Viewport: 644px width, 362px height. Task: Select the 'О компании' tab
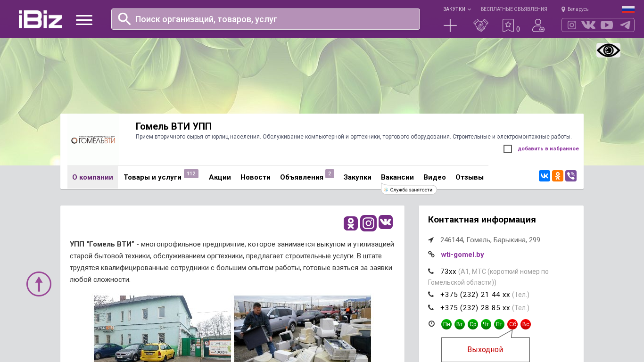pyautogui.click(x=92, y=177)
